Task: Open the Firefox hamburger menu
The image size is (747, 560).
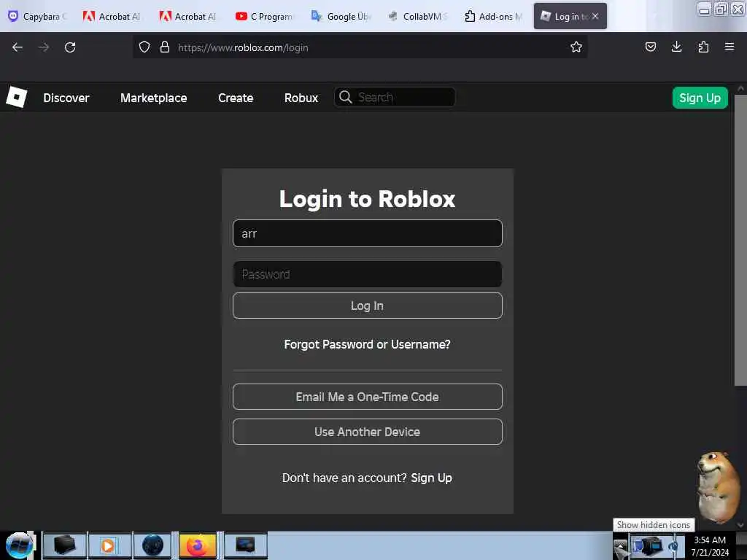Action: (729, 47)
